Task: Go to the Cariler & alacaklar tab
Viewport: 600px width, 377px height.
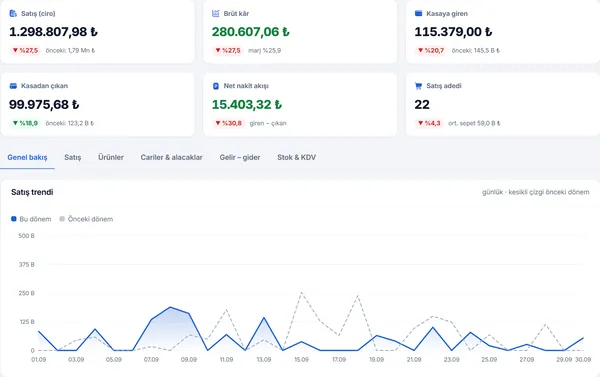Action: coord(171,157)
